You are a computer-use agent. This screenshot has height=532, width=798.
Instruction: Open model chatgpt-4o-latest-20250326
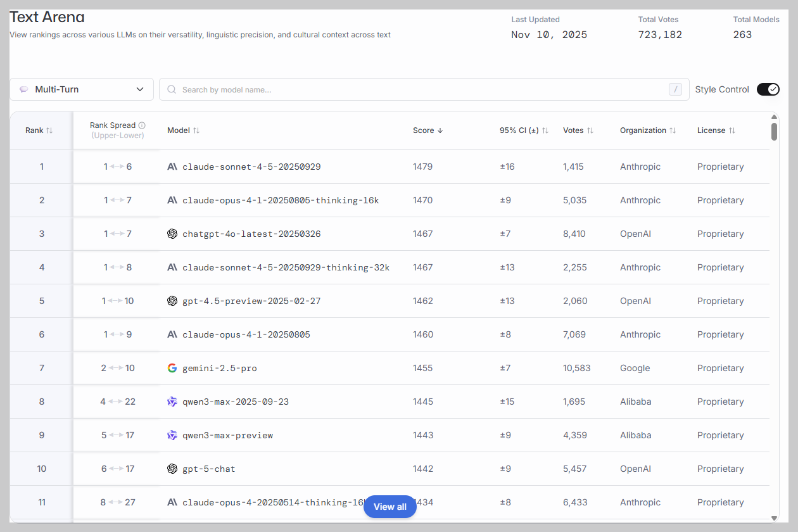pyautogui.click(x=251, y=234)
